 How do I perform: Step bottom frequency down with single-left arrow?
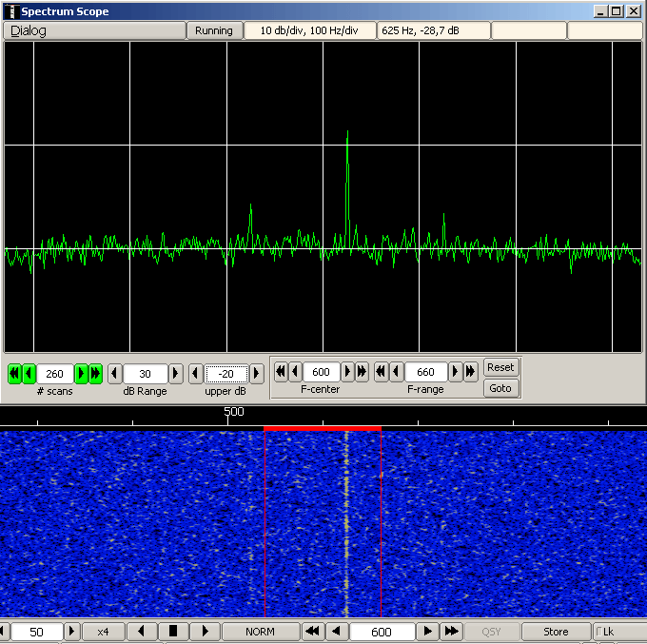click(337, 632)
